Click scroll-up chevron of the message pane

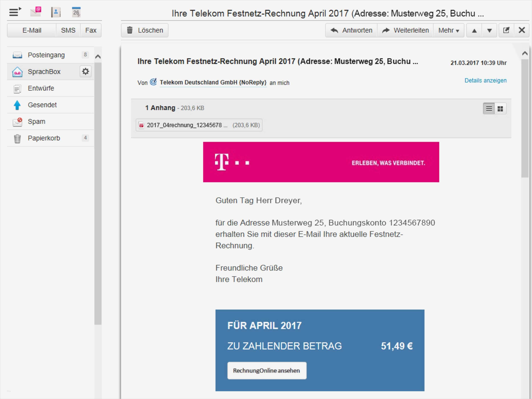[525, 53]
